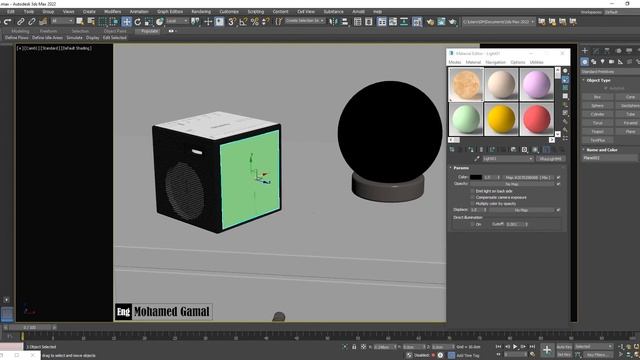Image resolution: width=640 pixels, height=360 pixels.
Task: Click the Pick Material from Object eyedropper
Action: click(x=477, y=158)
